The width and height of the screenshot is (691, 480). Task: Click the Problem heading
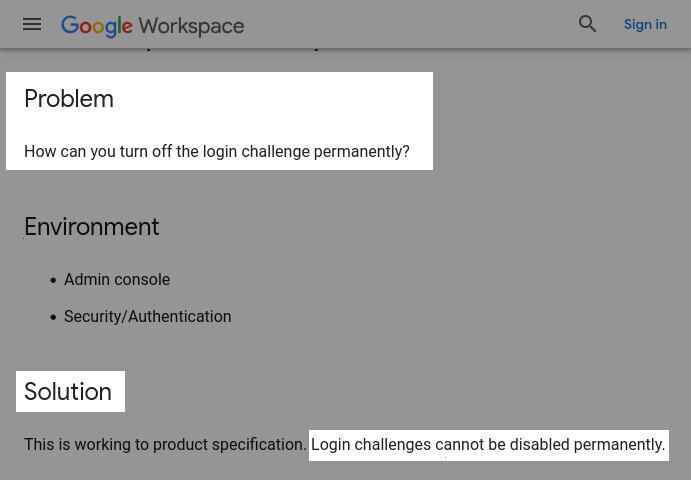(69, 99)
